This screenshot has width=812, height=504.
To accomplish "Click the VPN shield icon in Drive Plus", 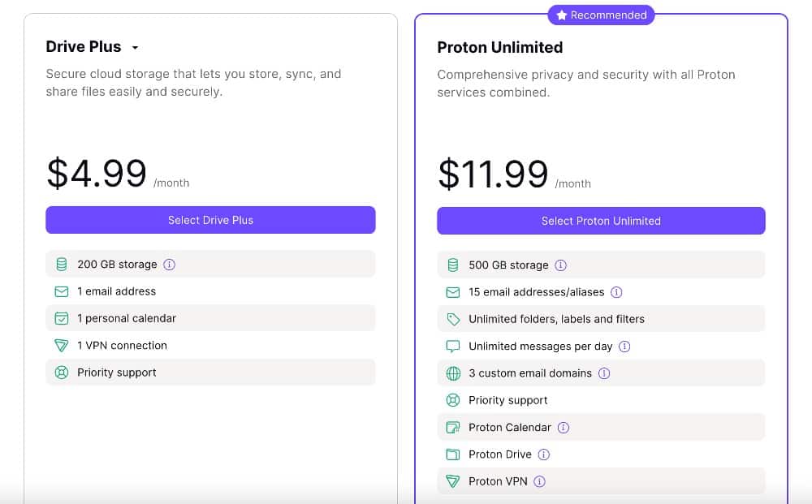I will coord(62,346).
